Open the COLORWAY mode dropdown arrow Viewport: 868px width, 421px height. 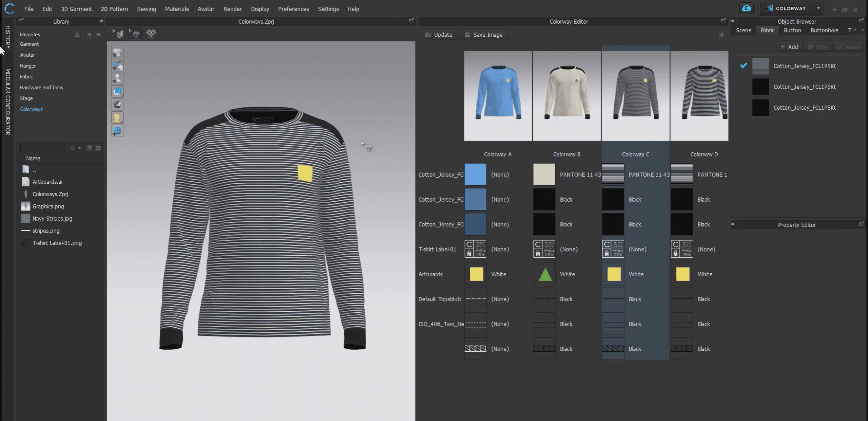(818, 8)
